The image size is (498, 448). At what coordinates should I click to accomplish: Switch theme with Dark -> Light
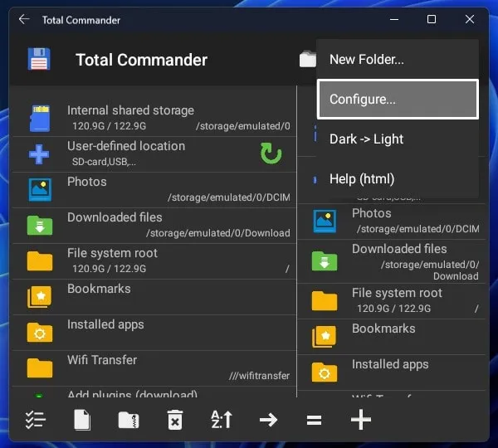[398, 139]
